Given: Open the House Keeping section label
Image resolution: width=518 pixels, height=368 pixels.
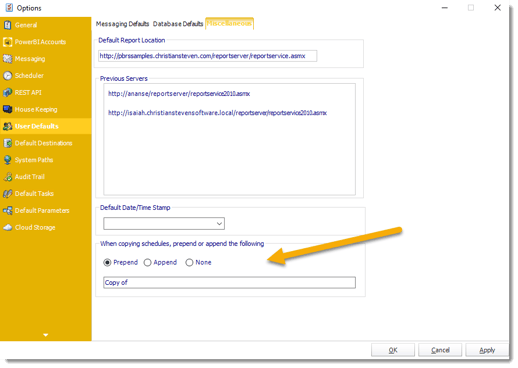Looking at the screenshot, I should pyautogui.click(x=36, y=110).
